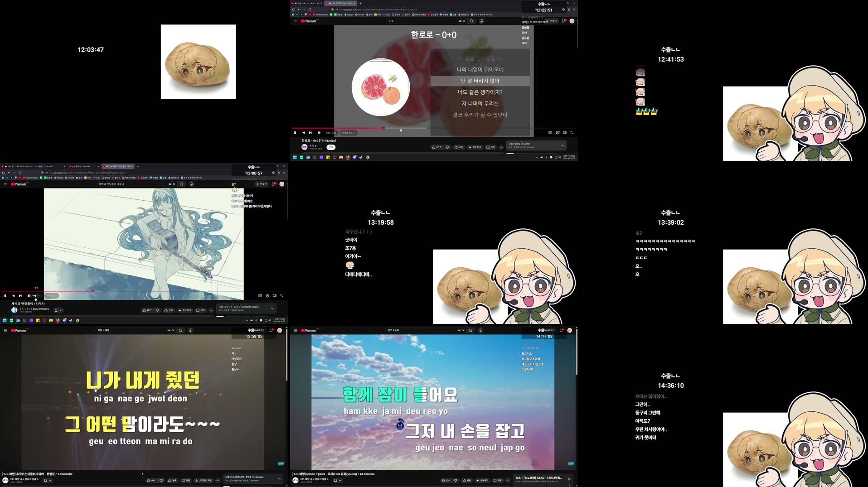The image size is (868, 487).
Task: Pause the 한로로 0+0 lyrics video
Action: pyautogui.click(x=295, y=133)
